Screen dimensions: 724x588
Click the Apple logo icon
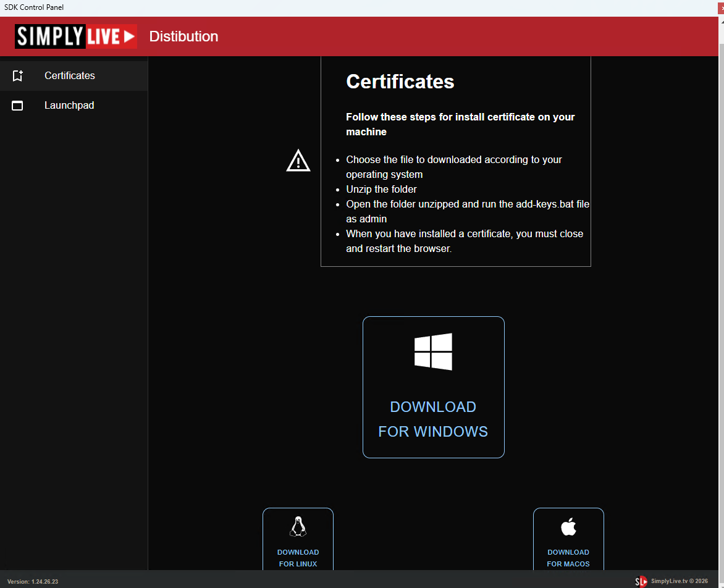(568, 526)
